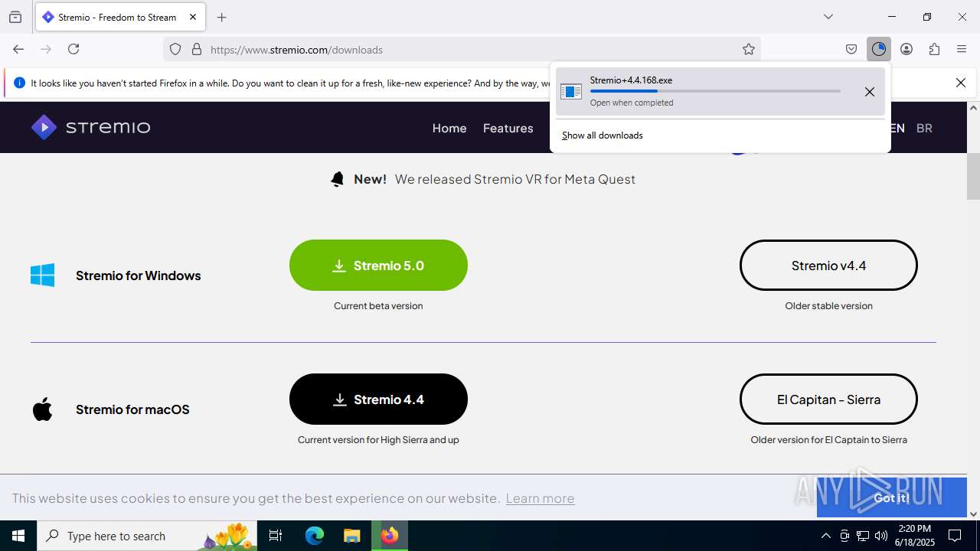
Task: Click the Apple logo icon
Action: click(43, 409)
